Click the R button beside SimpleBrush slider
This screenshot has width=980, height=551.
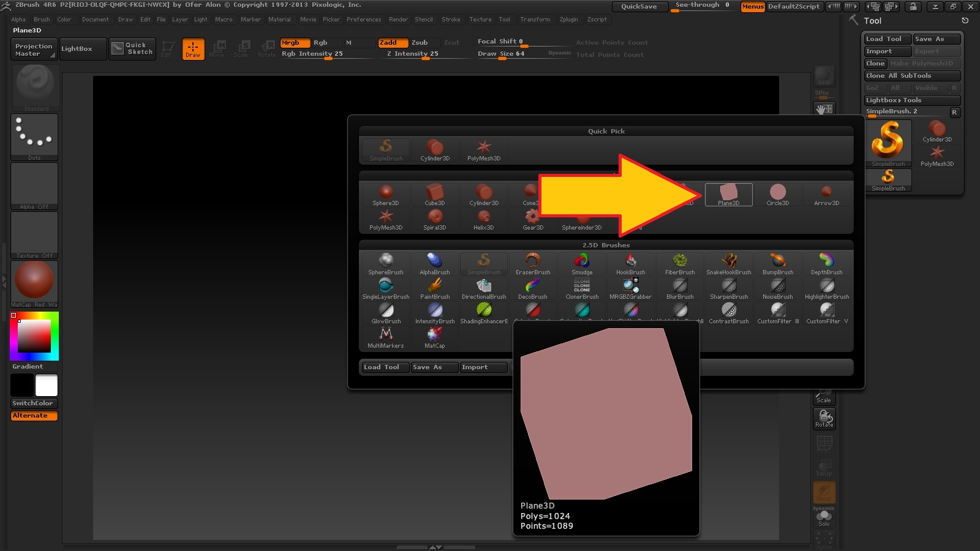click(x=954, y=113)
